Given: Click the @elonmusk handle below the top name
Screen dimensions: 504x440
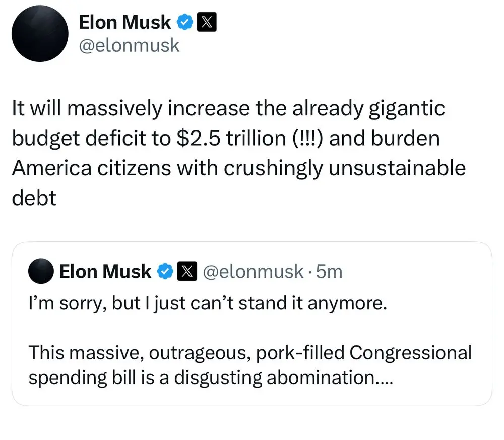Looking at the screenshot, I should [x=130, y=45].
